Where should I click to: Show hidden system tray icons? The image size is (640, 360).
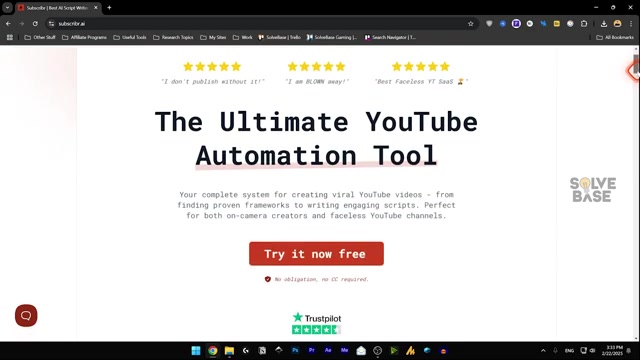[543, 351]
